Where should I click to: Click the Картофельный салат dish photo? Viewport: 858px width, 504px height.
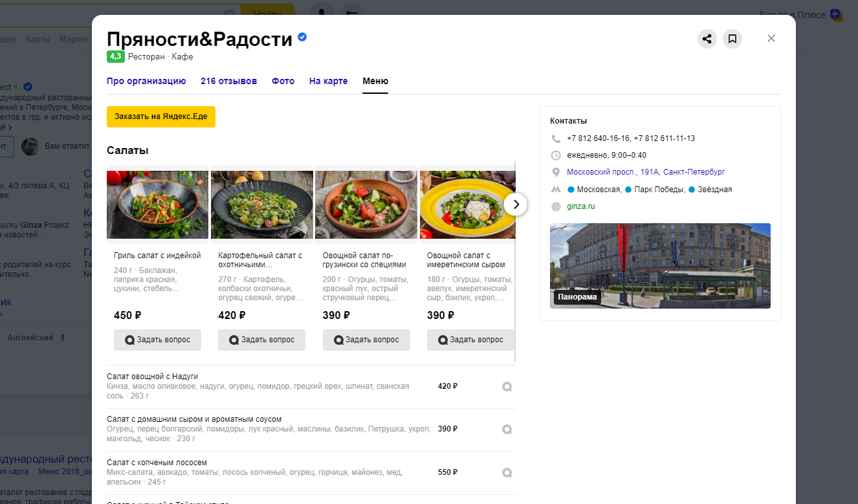tap(261, 205)
